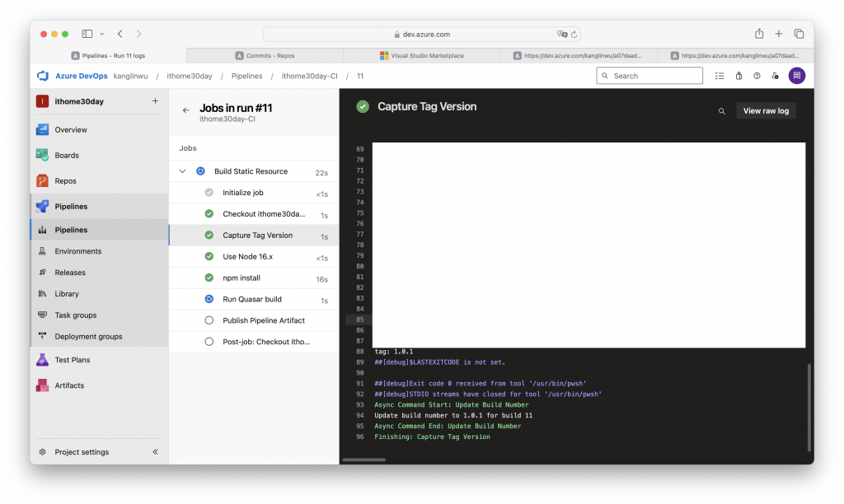
Task: Switch to Pipelines - Run 11 logs tab
Action: pos(108,55)
